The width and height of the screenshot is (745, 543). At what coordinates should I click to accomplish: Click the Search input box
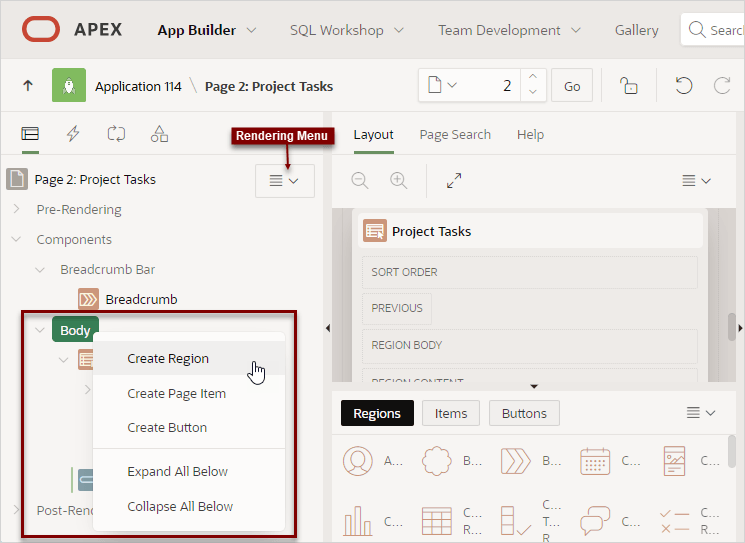pos(713,29)
